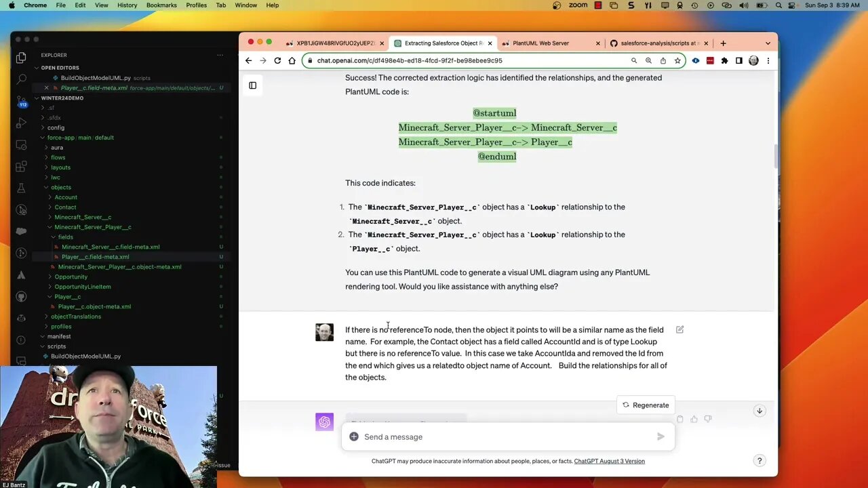The height and width of the screenshot is (488, 868).
Task: Collapse the force-app/main/default folder
Action: coord(80,138)
